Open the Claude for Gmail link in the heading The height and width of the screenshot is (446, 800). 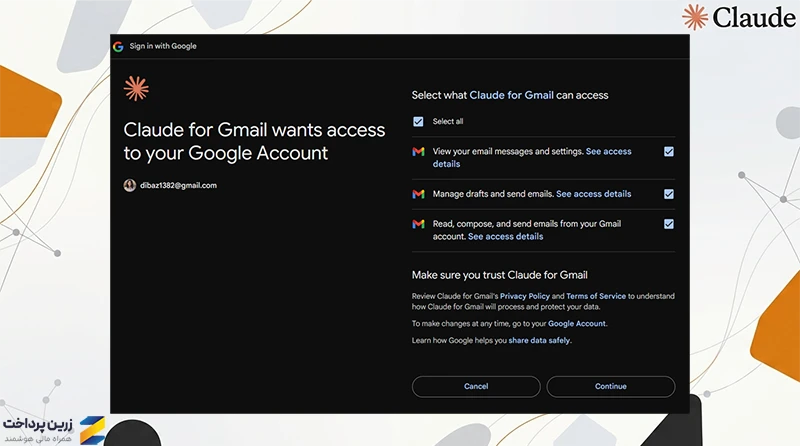coord(511,95)
